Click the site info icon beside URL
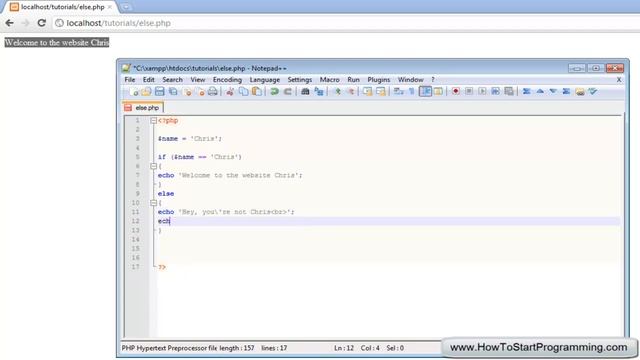The image size is (640, 360). tap(59, 23)
